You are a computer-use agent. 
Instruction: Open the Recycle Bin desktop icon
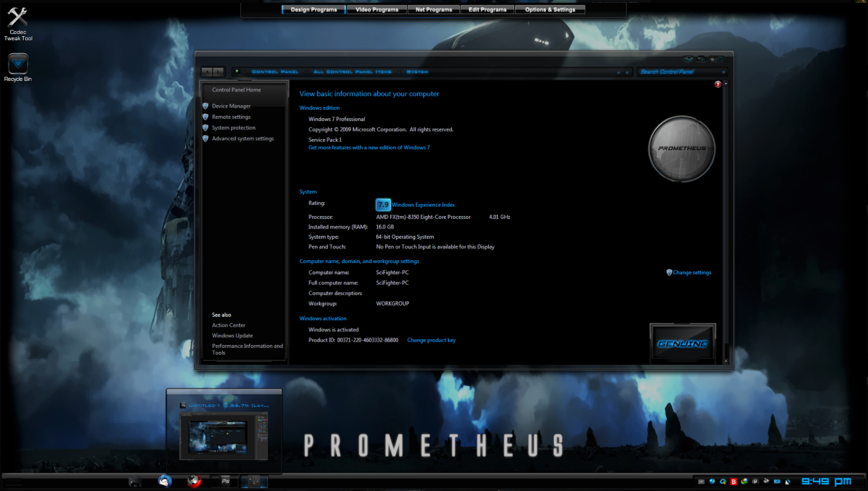coord(18,68)
